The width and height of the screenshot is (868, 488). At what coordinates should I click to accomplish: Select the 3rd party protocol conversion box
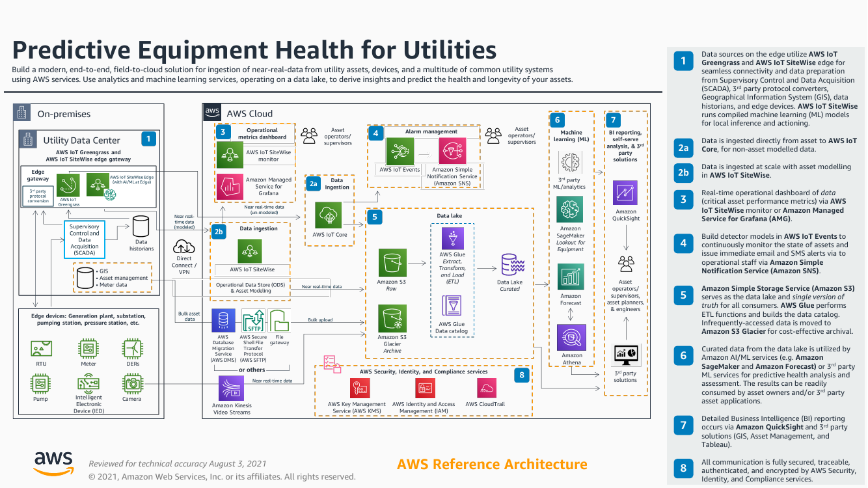(x=38, y=196)
